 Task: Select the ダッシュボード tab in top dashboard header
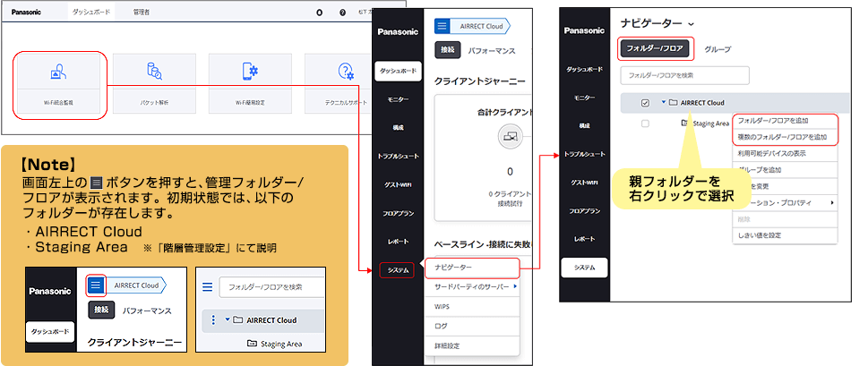pyautogui.click(x=90, y=12)
